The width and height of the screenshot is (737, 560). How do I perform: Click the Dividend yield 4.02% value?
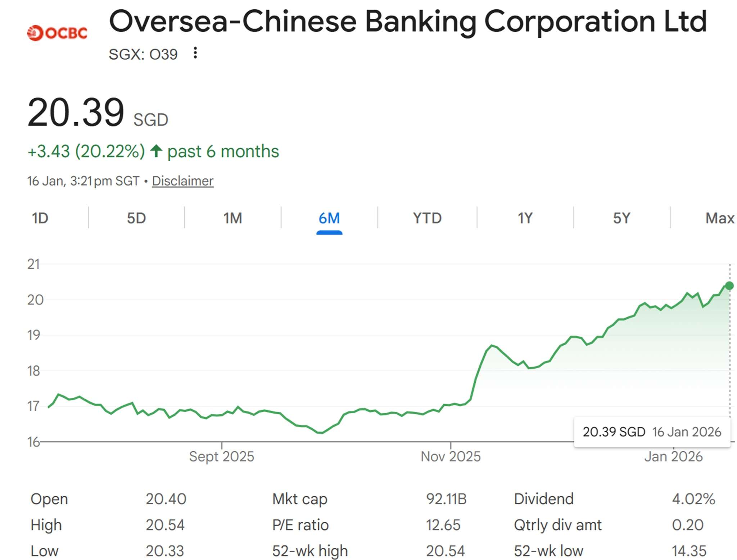coord(693,499)
